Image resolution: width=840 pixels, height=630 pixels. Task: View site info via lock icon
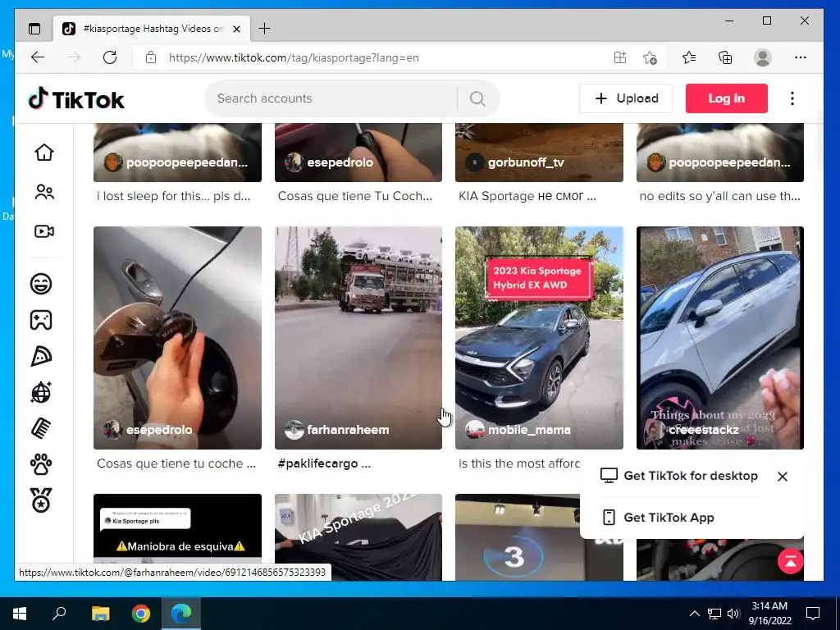pyautogui.click(x=151, y=57)
